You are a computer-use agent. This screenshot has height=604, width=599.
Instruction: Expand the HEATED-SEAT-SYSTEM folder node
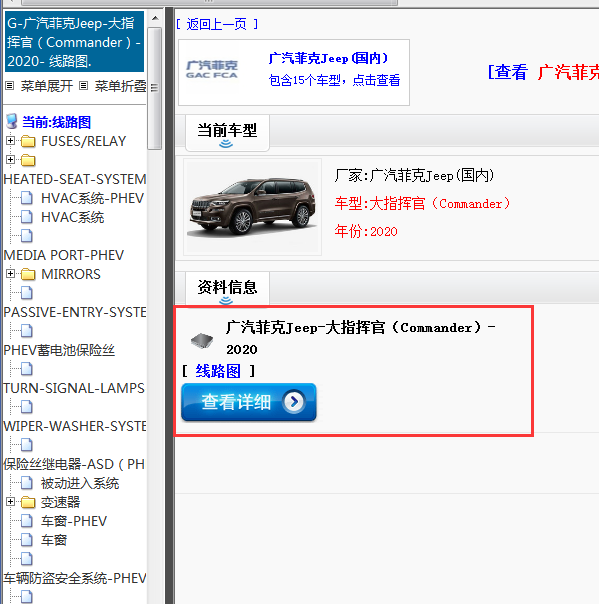(x=10, y=159)
